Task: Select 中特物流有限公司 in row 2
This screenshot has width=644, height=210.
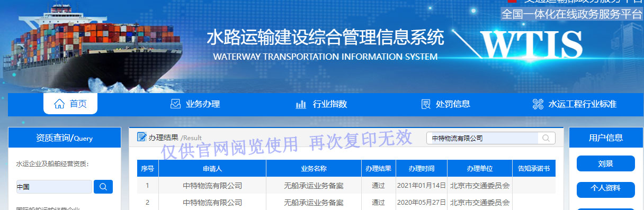Action: pyautogui.click(x=212, y=203)
